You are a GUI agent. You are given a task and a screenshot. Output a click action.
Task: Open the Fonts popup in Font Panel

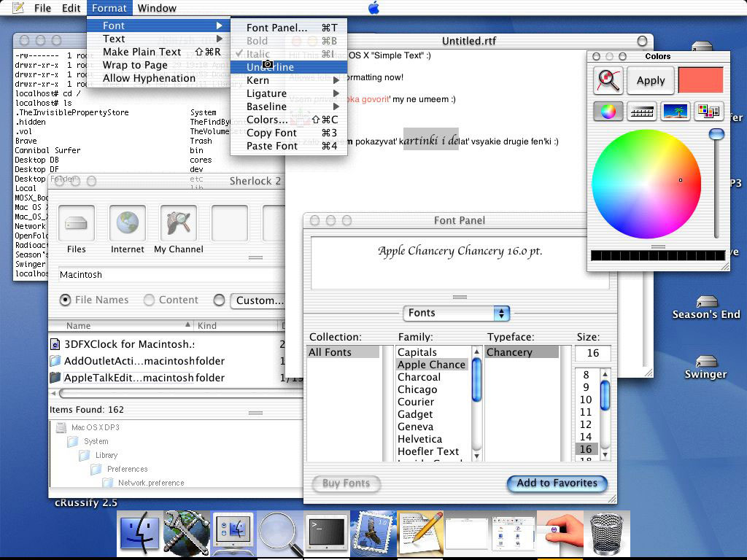pyautogui.click(x=457, y=313)
